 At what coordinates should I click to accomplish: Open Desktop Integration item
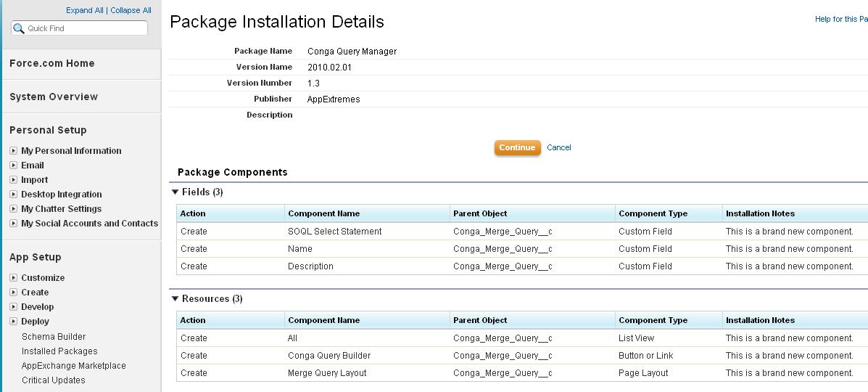coord(62,194)
